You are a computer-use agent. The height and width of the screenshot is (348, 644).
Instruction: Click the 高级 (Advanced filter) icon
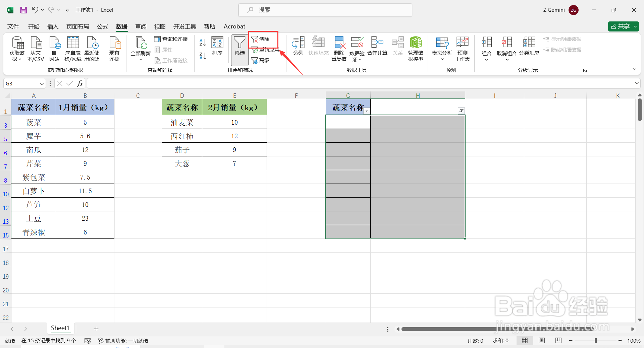(x=262, y=60)
